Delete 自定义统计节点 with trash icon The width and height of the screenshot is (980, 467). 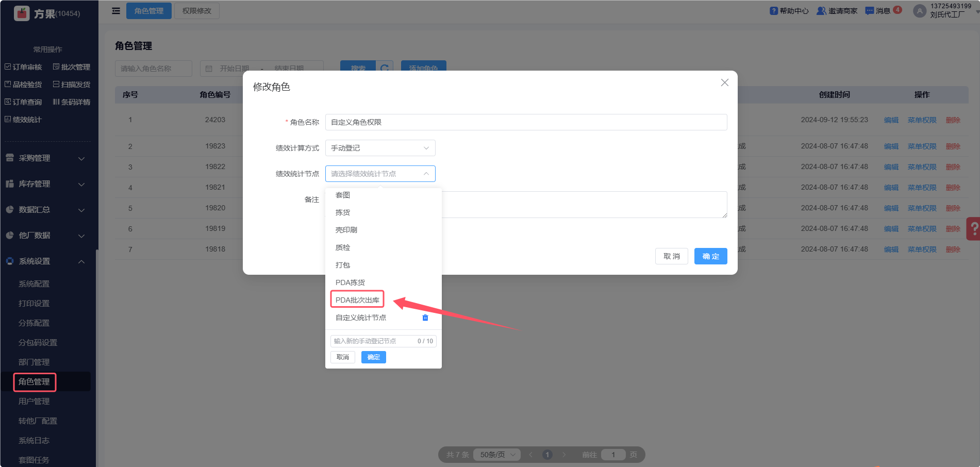(x=425, y=318)
